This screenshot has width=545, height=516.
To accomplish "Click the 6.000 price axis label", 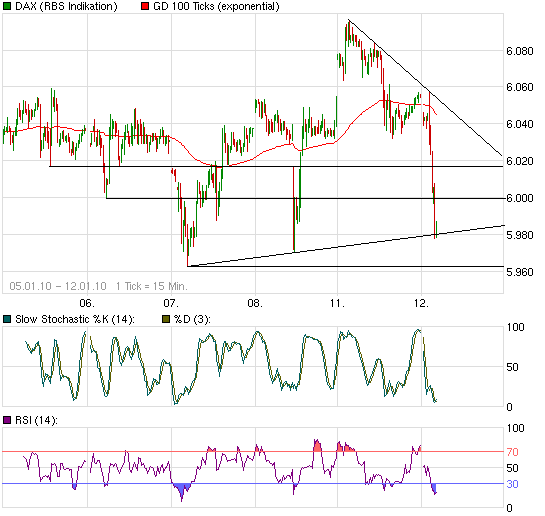I will click(x=520, y=198).
